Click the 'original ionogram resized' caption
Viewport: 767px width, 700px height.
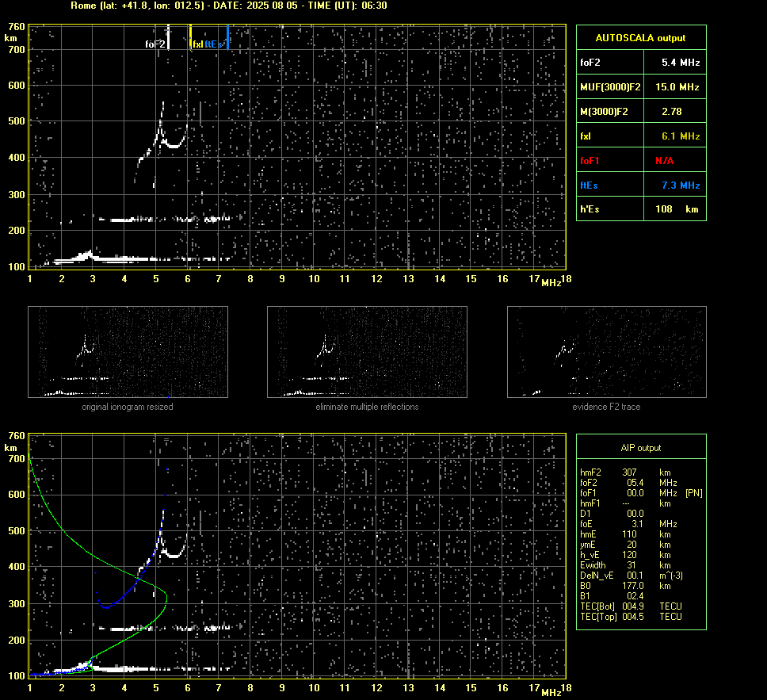(128, 407)
